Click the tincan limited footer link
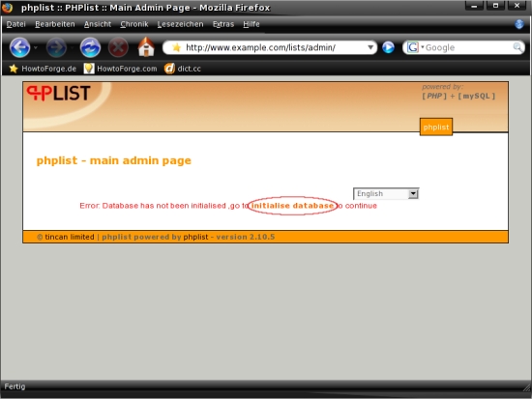The height and width of the screenshot is (399, 532). coord(70,237)
